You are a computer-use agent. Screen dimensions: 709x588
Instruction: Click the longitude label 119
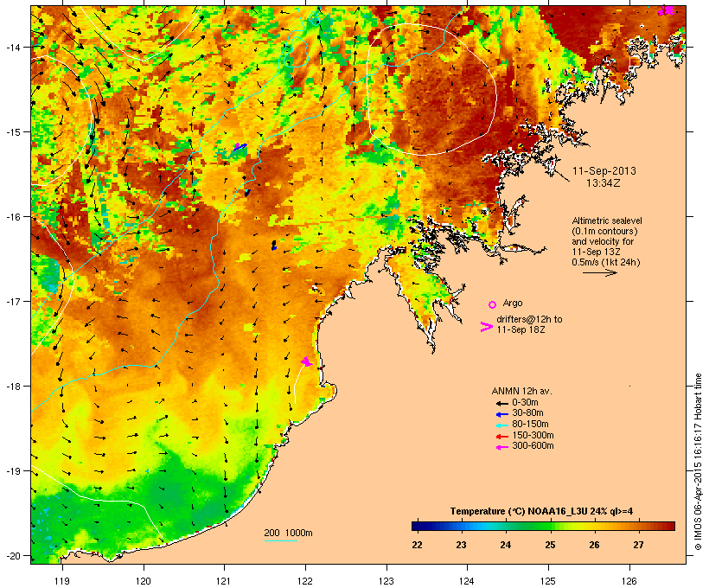62,581
